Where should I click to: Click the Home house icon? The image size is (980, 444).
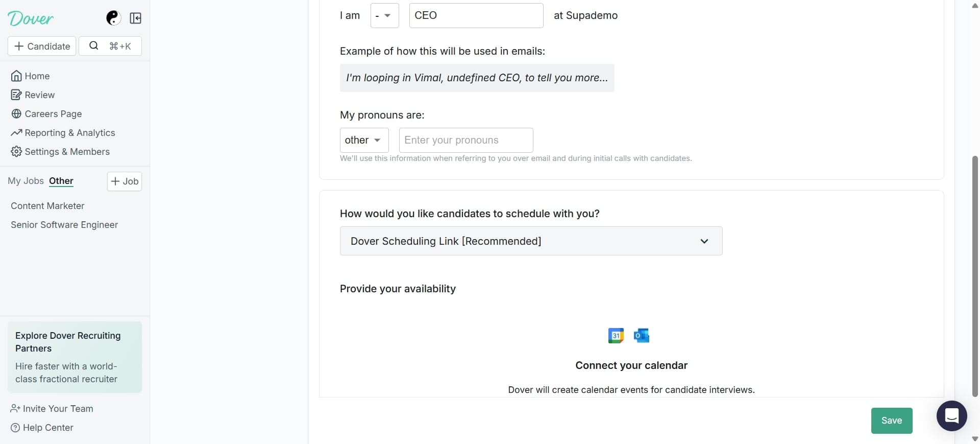pos(16,76)
